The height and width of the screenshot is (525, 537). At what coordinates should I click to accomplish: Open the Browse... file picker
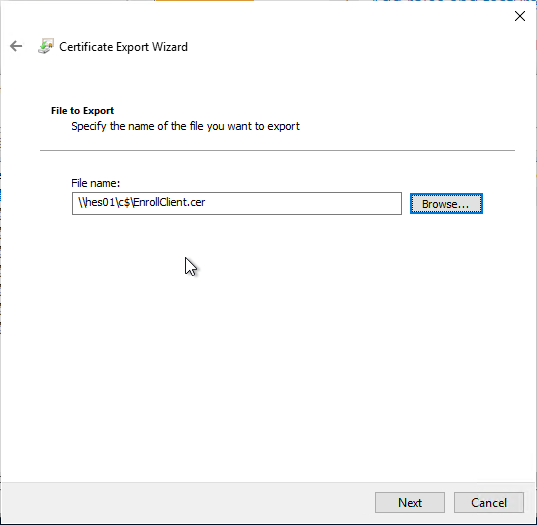(x=446, y=204)
